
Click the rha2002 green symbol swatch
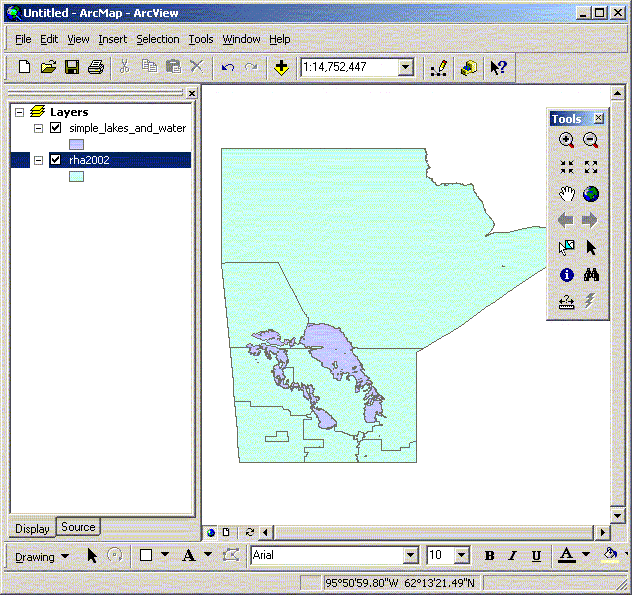pyautogui.click(x=76, y=176)
